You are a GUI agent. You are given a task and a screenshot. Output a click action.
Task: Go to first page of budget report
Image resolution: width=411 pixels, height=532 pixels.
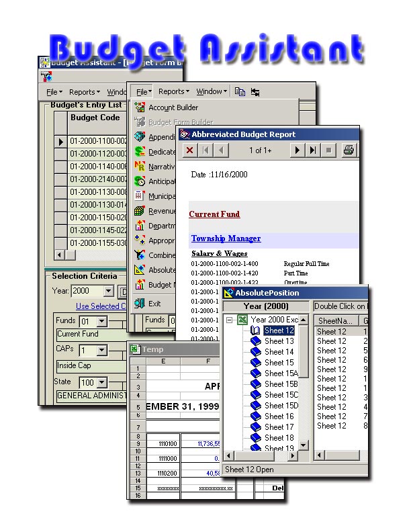pyautogui.click(x=205, y=150)
